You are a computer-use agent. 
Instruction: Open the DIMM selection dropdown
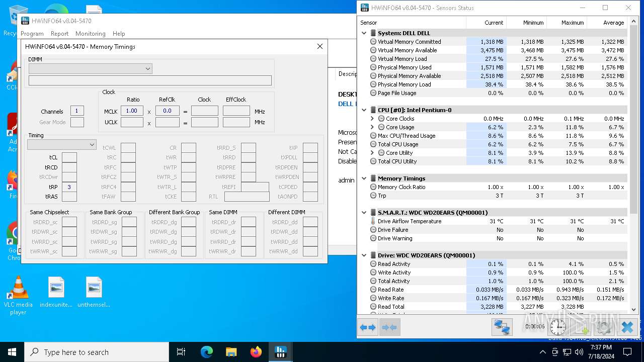pyautogui.click(x=90, y=68)
